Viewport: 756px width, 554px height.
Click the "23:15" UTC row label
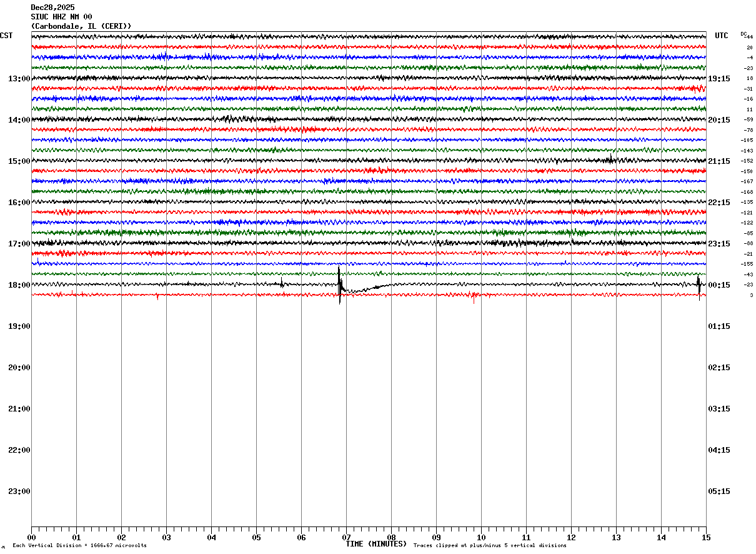[x=719, y=244]
